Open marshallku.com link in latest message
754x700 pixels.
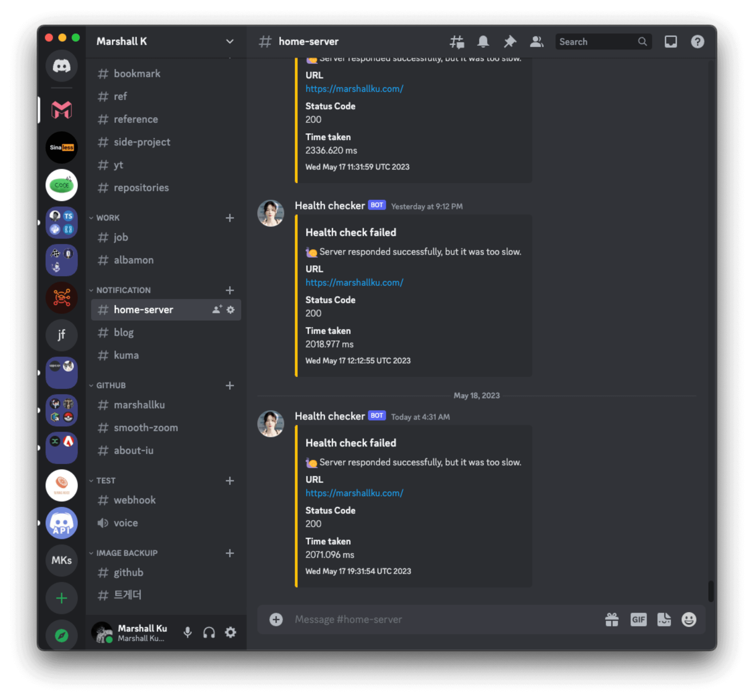(354, 493)
